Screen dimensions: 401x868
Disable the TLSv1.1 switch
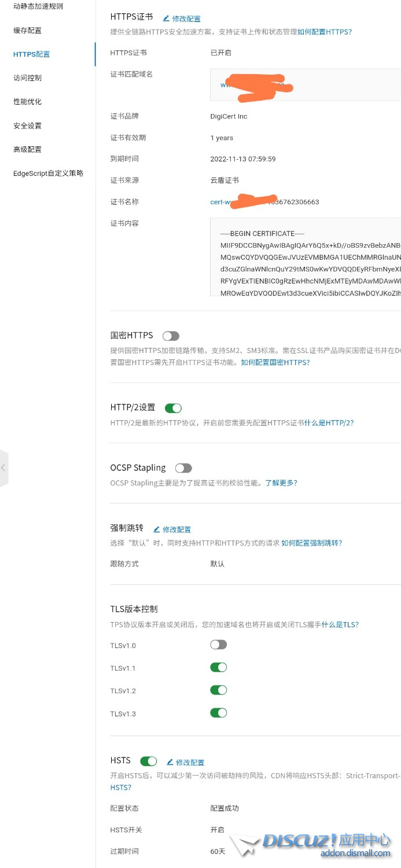tap(218, 668)
